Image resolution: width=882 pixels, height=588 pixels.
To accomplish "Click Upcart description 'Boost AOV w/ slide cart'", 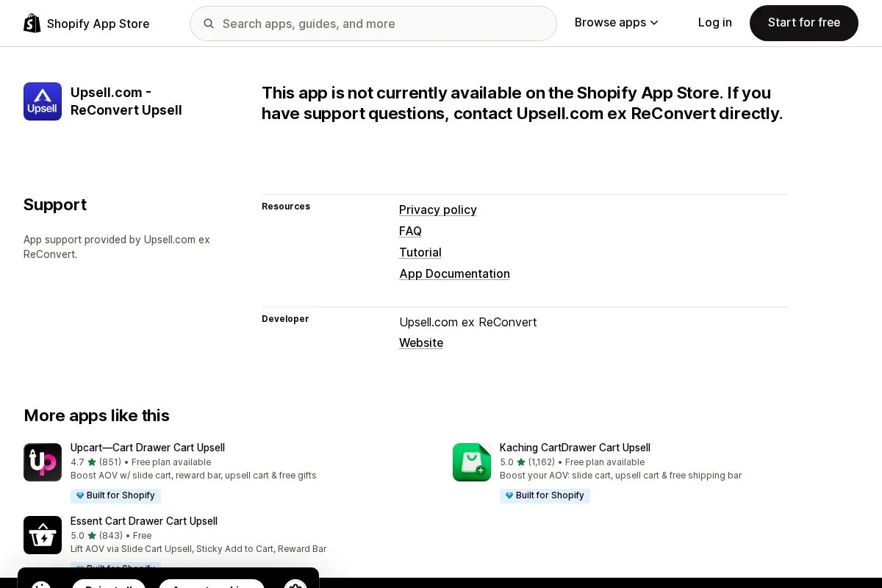I will coord(193,476).
